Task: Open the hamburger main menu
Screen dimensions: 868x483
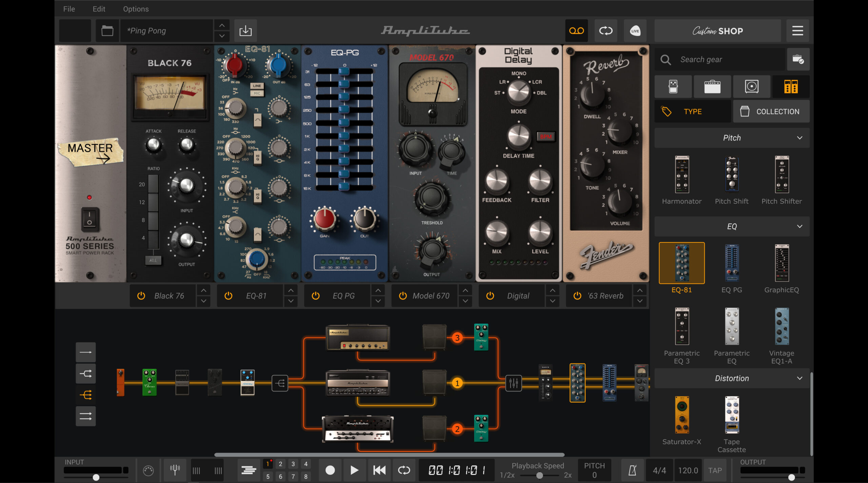Action: tap(797, 31)
